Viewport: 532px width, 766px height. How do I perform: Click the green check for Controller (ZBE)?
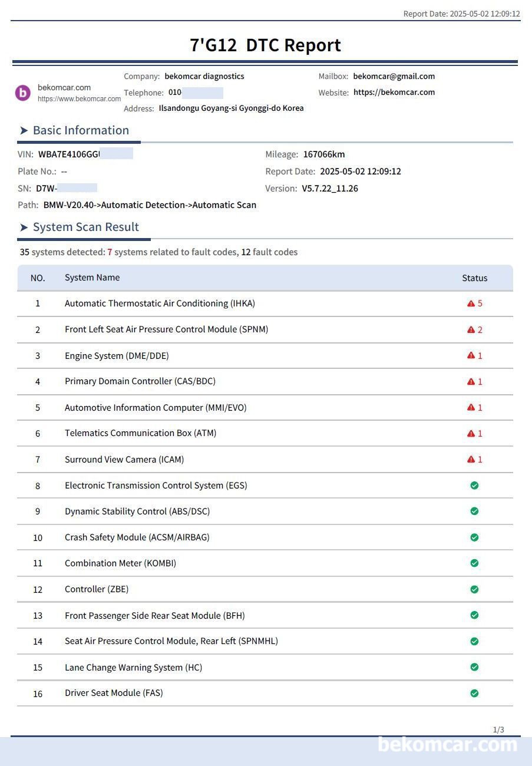(474, 589)
